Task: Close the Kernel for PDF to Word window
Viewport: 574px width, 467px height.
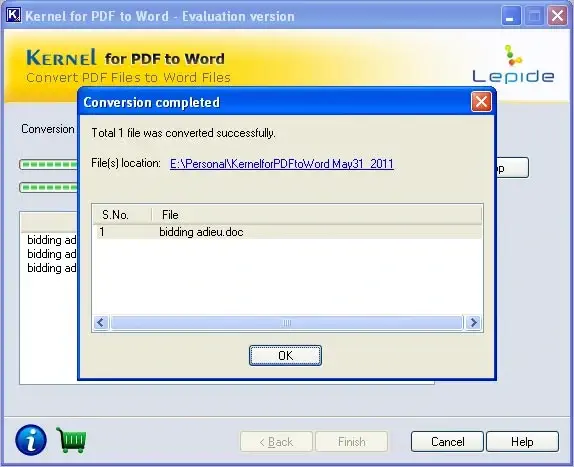Action: pyautogui.click(x=557, y=16)
